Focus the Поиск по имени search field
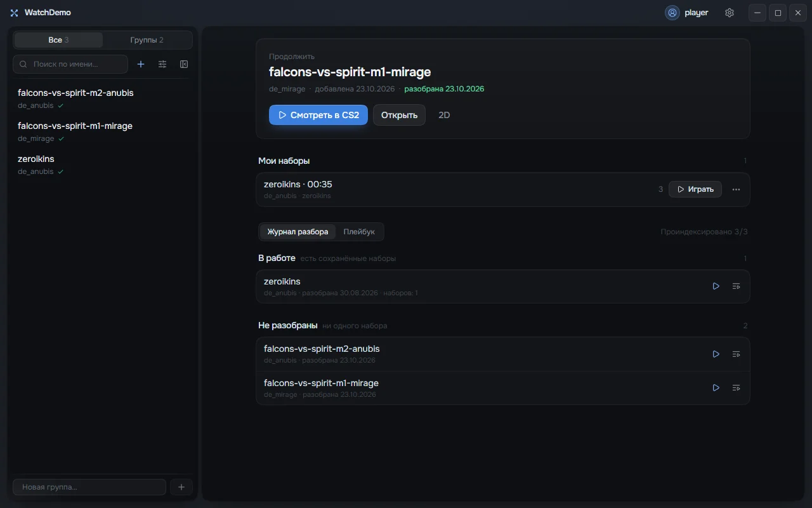 (x=70, y=64)
